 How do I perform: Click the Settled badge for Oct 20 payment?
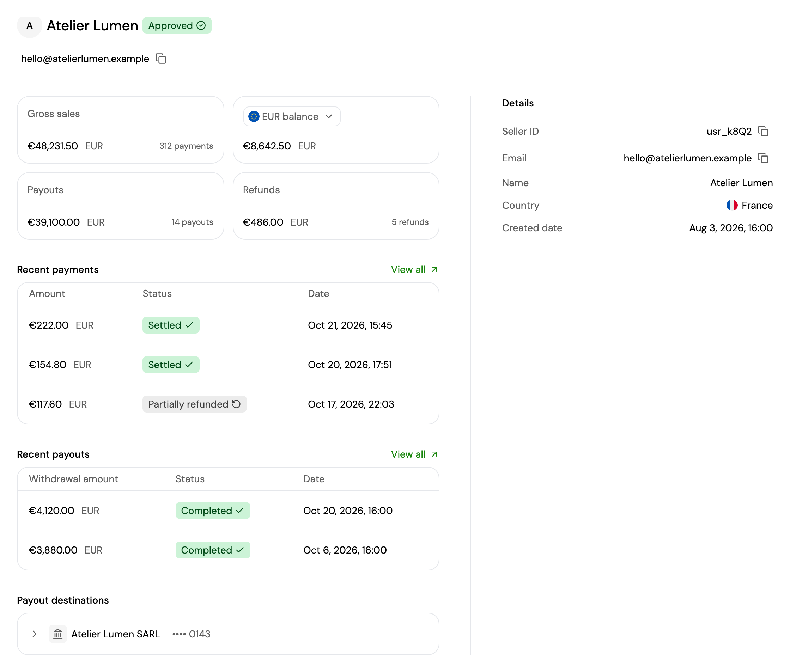(x=171, y=365)
